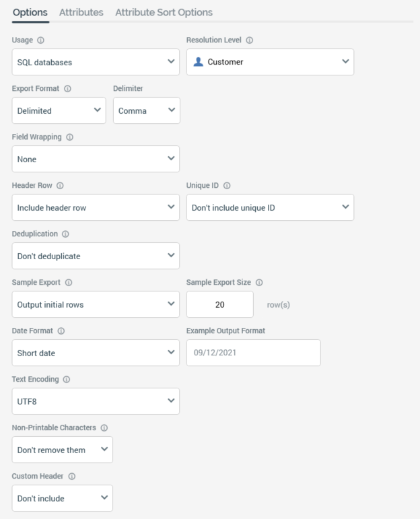Image resolution: width=420 pixels, height=519 pixels.
Task: Click the Field Wrapping info icon
Action: [70, 137]
